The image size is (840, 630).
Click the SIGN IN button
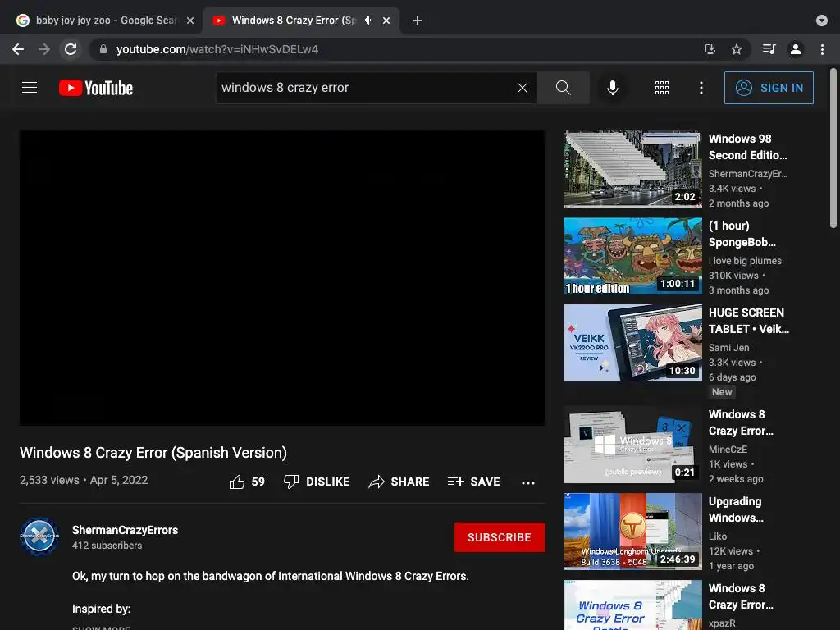(x=769, y=88)
